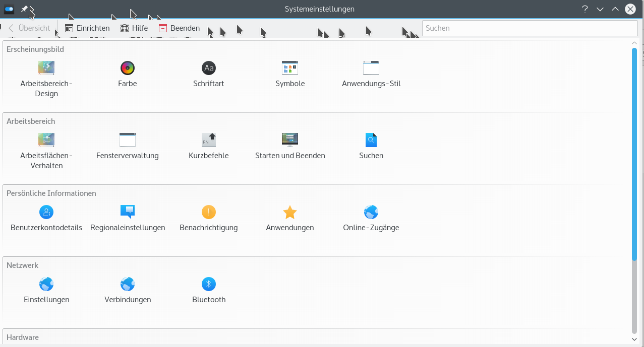Click Beenden to quit settings
Screen dimensions: 644x347
[179, 28]
